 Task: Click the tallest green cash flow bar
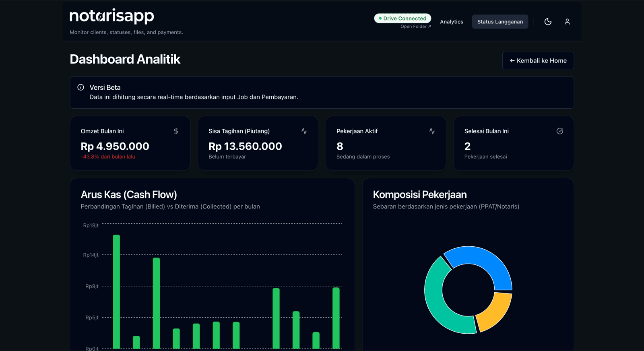pos(116,291)
